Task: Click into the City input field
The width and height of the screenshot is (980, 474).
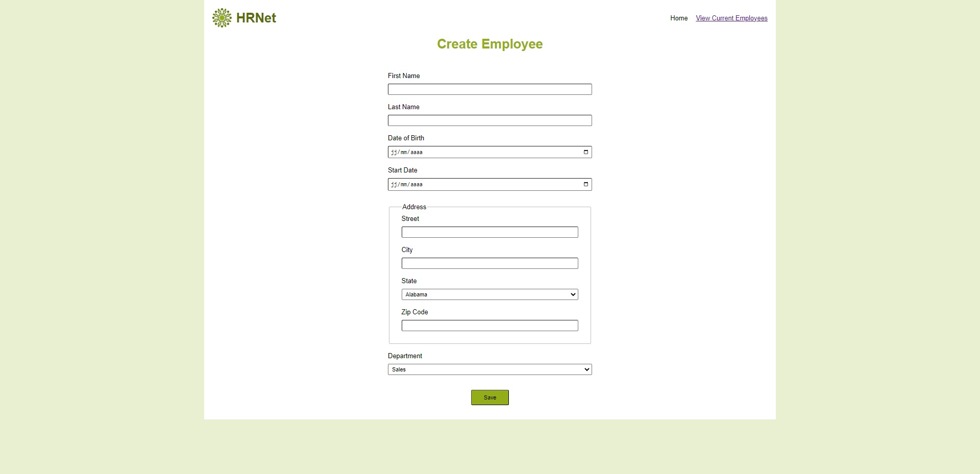Action: coord(490,263)
